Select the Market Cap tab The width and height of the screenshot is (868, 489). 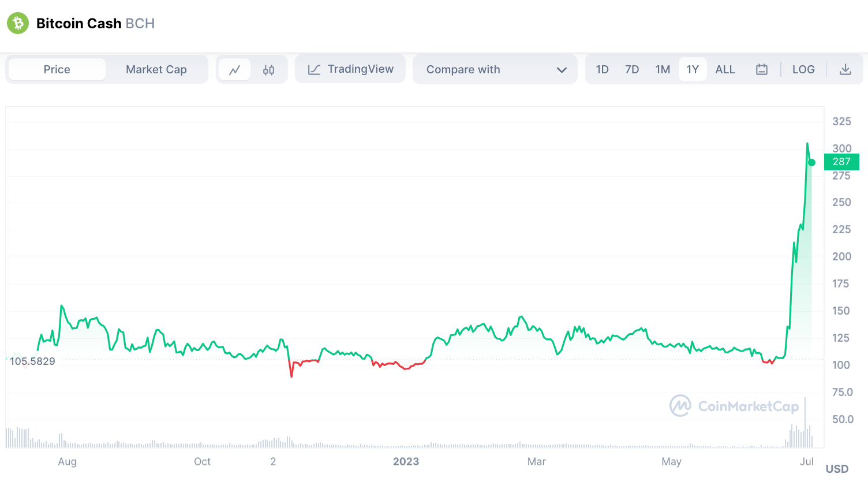click(156, 69)
